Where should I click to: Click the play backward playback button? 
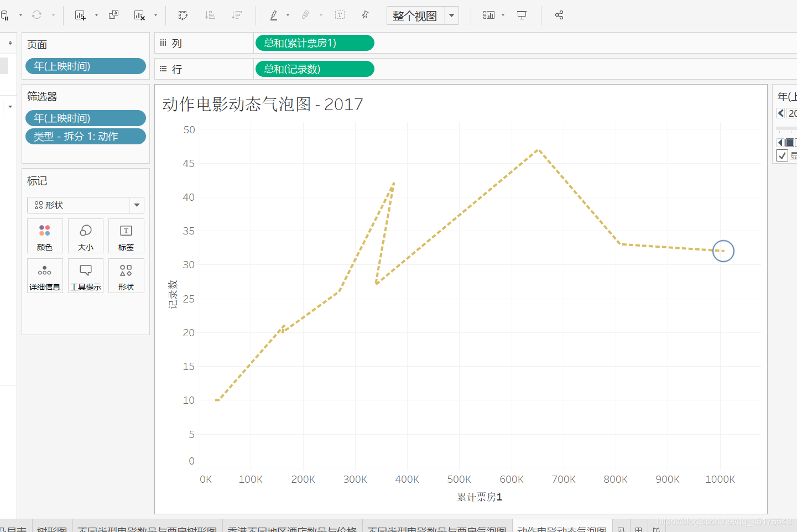tap(780, 143)
